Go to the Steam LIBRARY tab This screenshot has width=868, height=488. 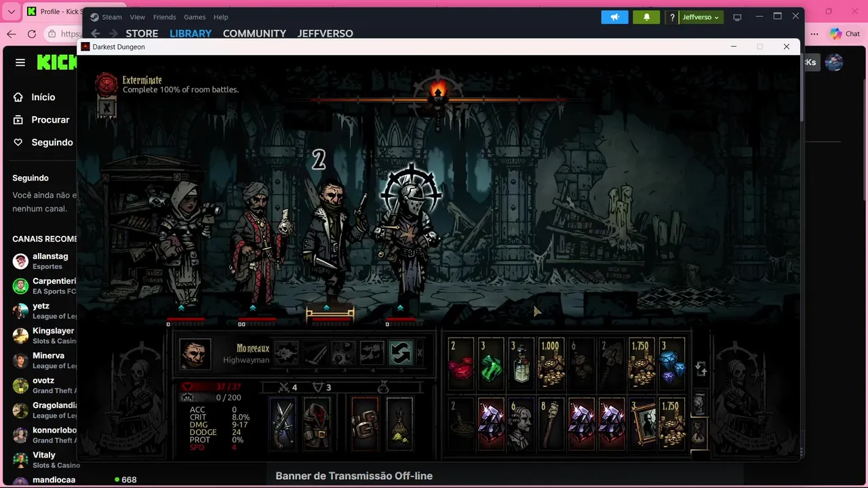pyautogui.click(x=191, y=33)
